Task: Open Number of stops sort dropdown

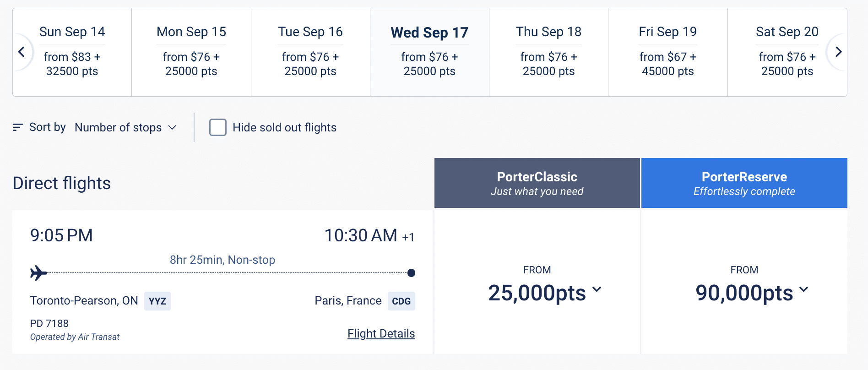Action: [125, 127]
